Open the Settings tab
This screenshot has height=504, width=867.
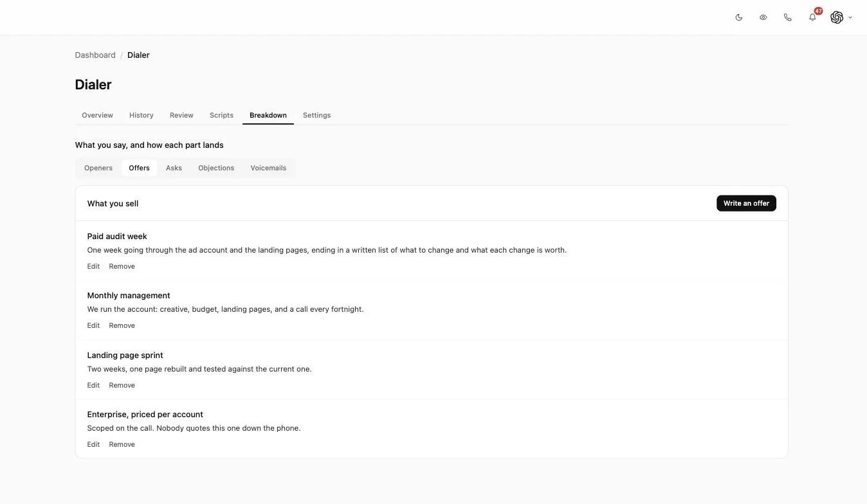pos(317,115)
